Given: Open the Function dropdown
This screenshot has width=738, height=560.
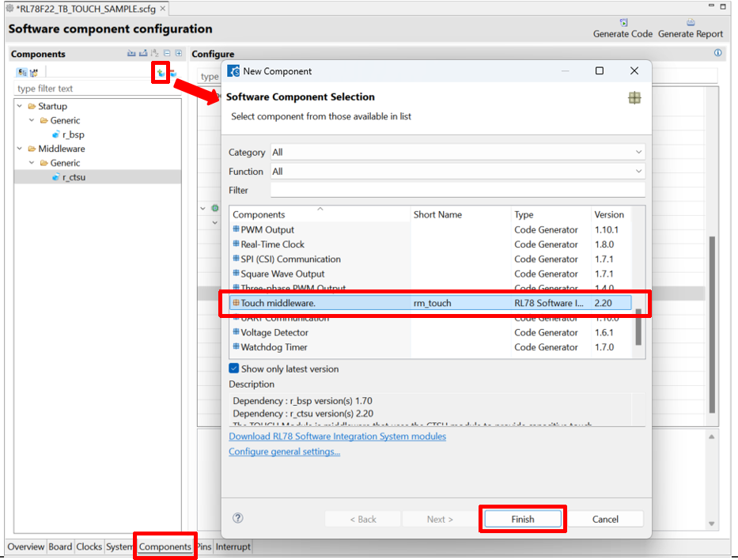Looking at the screenshot, I should pos(457,172).
